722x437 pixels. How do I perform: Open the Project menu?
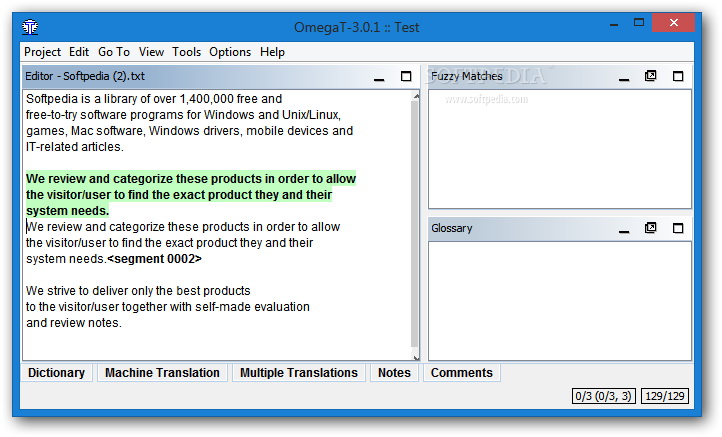(x=42, y=52)
